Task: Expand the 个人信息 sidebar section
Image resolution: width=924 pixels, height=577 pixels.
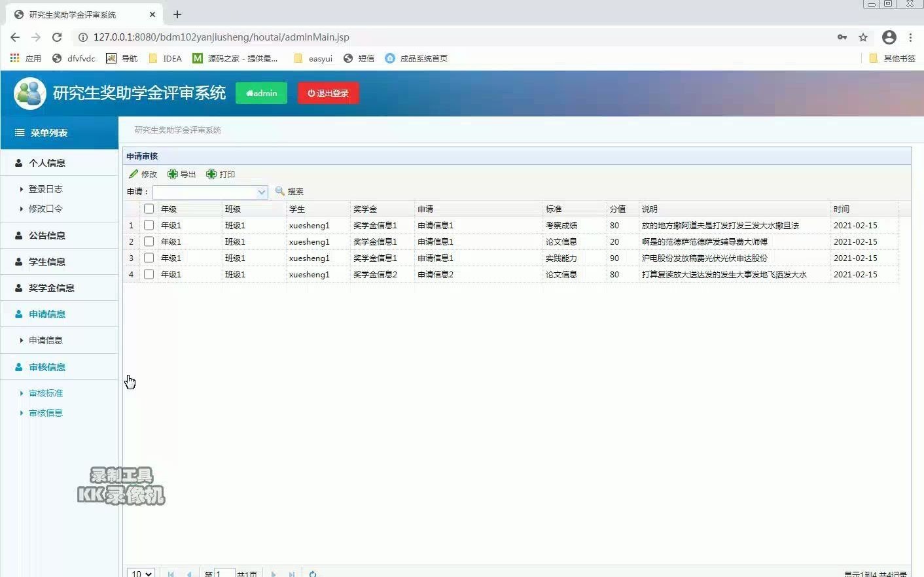Action: [x=59, y=163]
